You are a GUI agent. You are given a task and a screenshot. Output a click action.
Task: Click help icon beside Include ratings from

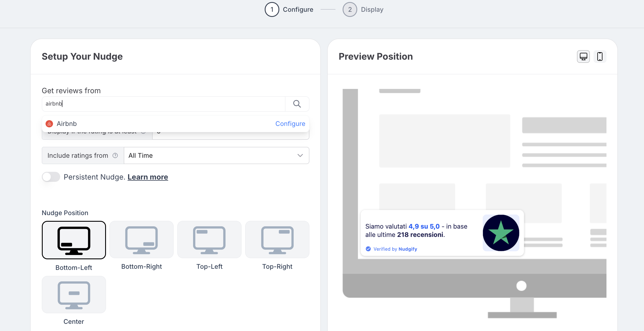pyautogui.click(x=115, y=155)
